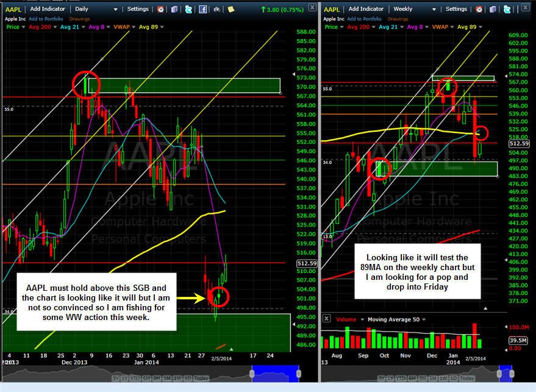The image size is (536, 392).
Task: Select 6M range under Daily chart
Action: pos(146,379)
